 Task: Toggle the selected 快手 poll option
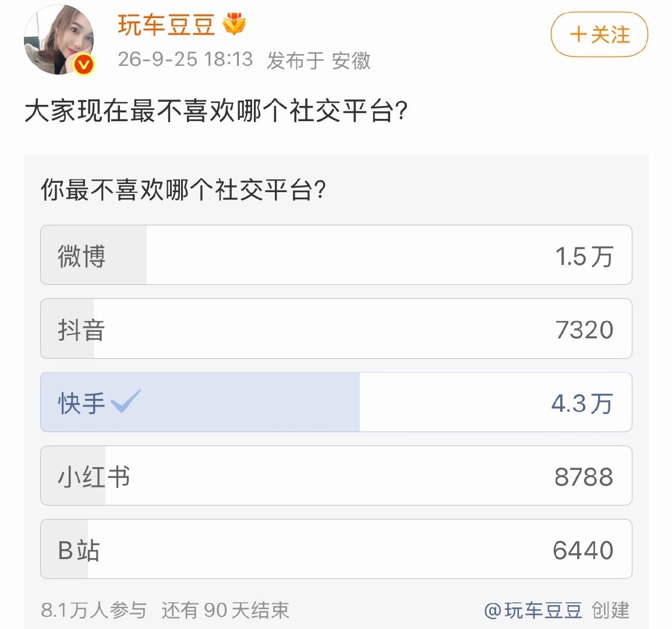coord(336,402)
